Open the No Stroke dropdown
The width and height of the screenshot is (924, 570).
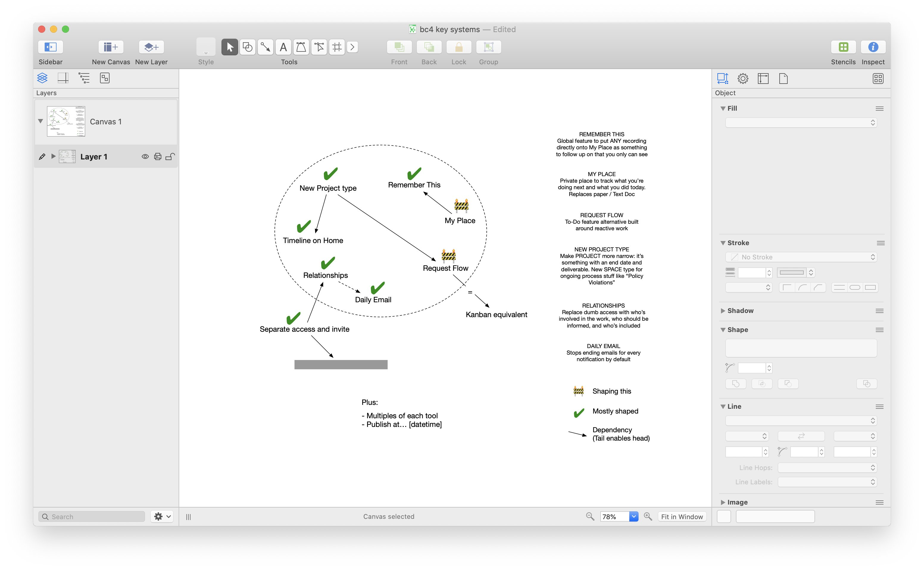(x=801, y=257)
